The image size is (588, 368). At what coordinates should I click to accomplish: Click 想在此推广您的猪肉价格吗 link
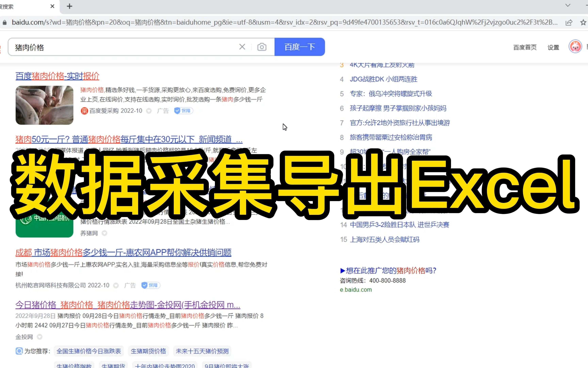click(388, 270)
